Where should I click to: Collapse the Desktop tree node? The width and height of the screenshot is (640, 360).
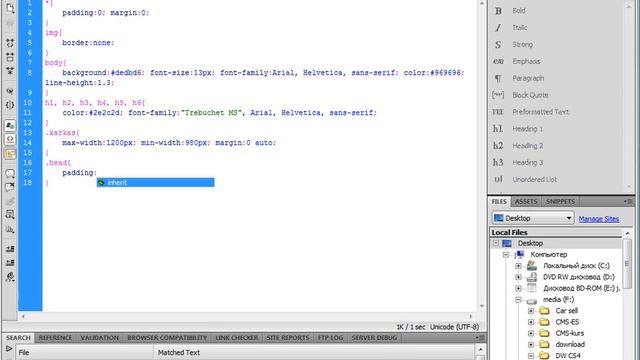(x=496, y=243)
